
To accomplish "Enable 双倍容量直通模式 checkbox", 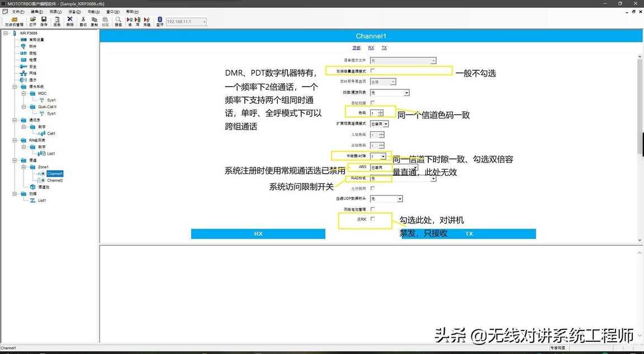I will (373, 71).
